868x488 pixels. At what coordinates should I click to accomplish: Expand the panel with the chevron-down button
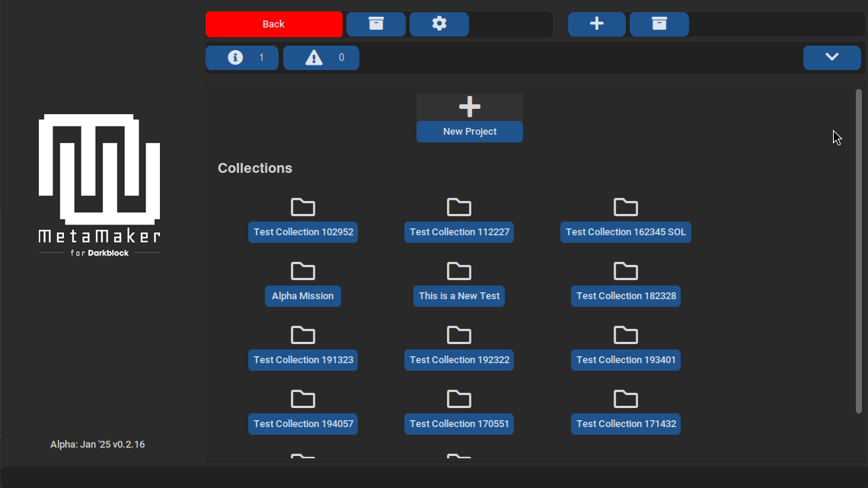coord(832,58)
